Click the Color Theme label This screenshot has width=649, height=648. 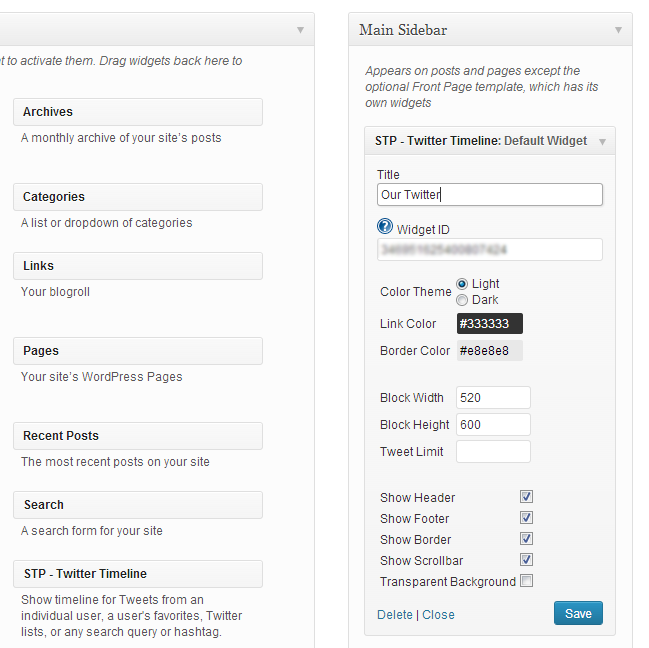tap(416, 292)
